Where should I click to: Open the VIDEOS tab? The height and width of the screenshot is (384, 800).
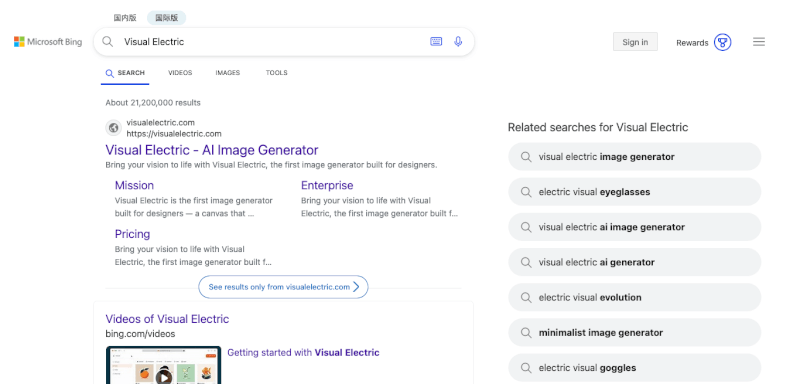click(180, 73)
